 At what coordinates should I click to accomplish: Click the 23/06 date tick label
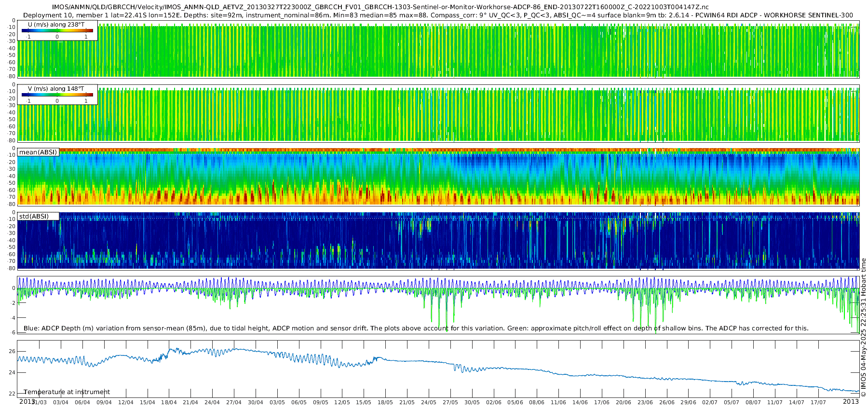[645, 402]
